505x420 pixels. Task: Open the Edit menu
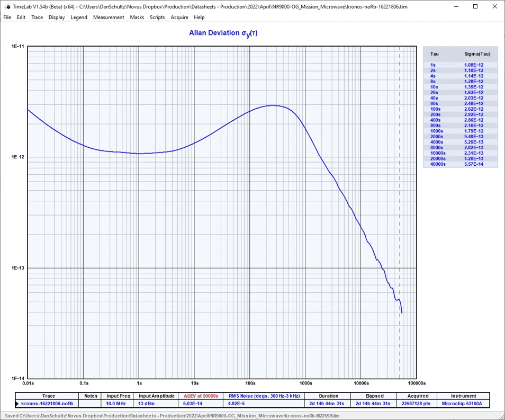(21, 17)
